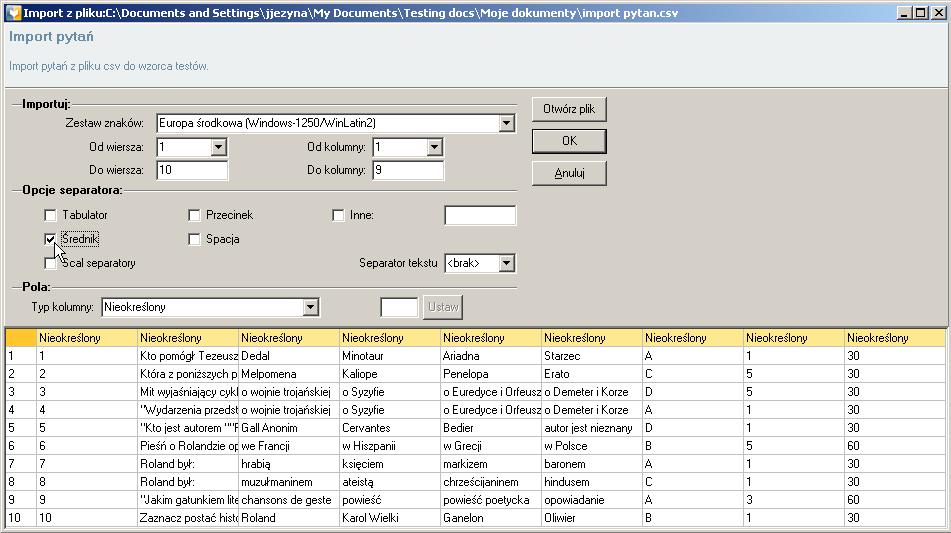Expand the Od kolumny dropdown
This screenshot has width=951, height=533.
(434, 147)
